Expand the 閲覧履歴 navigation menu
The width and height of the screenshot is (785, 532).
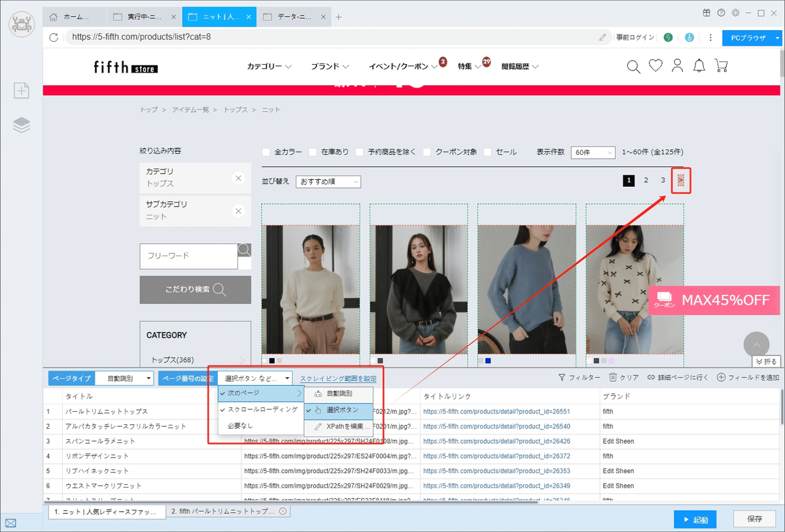click(x=520, y=67)
